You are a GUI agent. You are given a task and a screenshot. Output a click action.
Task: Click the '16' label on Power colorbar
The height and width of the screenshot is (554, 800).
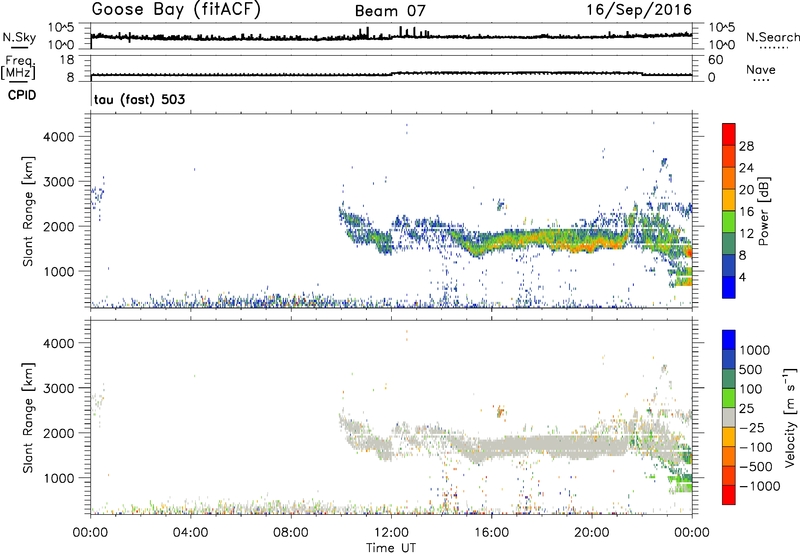point(746,212)
